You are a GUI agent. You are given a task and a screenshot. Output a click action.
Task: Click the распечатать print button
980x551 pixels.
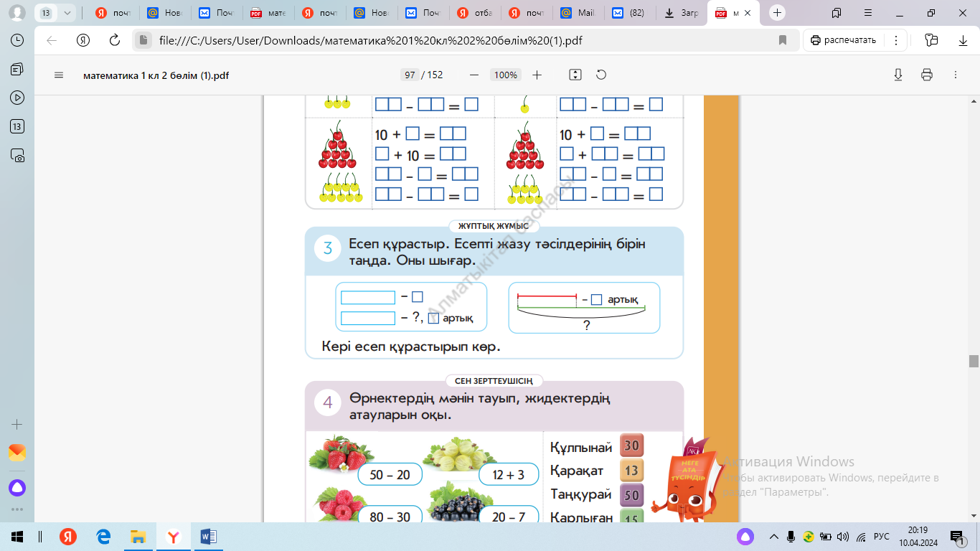[x=844, y=40]
